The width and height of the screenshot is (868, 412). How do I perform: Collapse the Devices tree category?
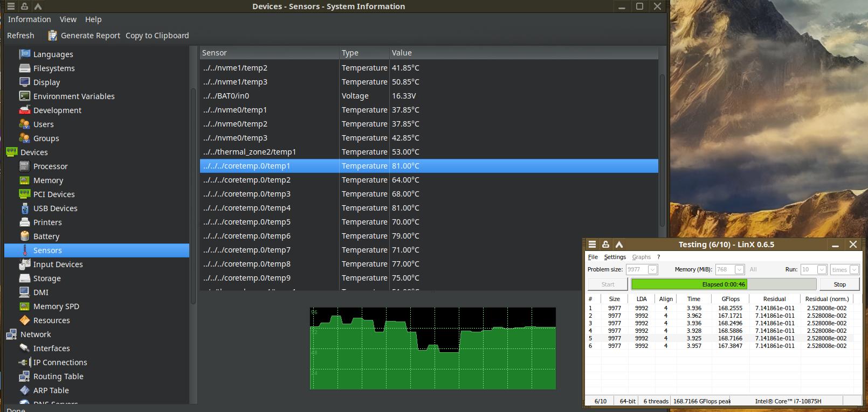[x=34, y=152]
